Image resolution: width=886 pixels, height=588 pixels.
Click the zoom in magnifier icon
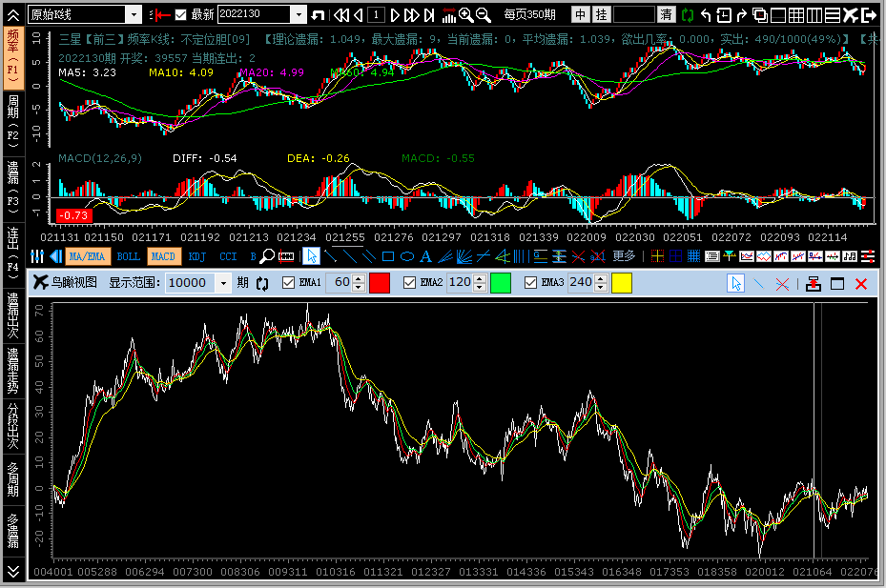(465, 14)
